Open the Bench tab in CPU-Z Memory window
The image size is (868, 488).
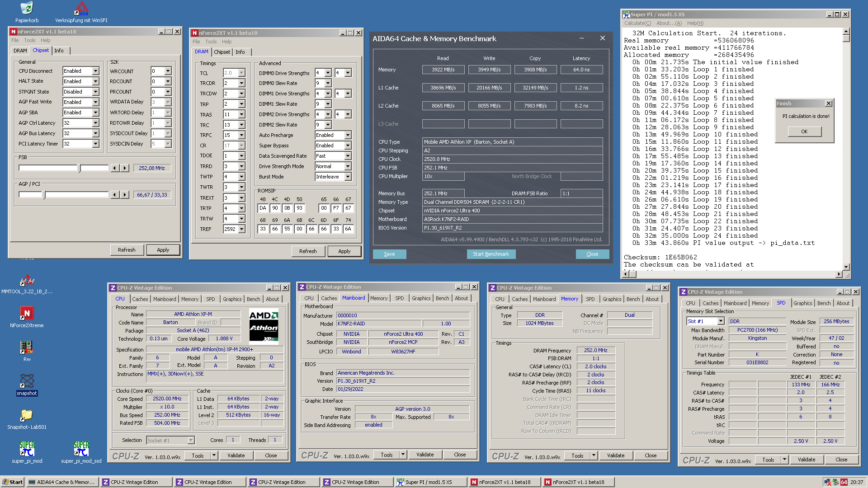633,299
